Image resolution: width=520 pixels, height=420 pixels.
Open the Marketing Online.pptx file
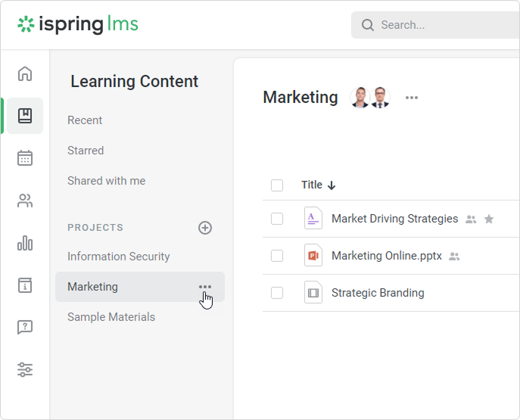pyautogui.click(x=386, y=256)
